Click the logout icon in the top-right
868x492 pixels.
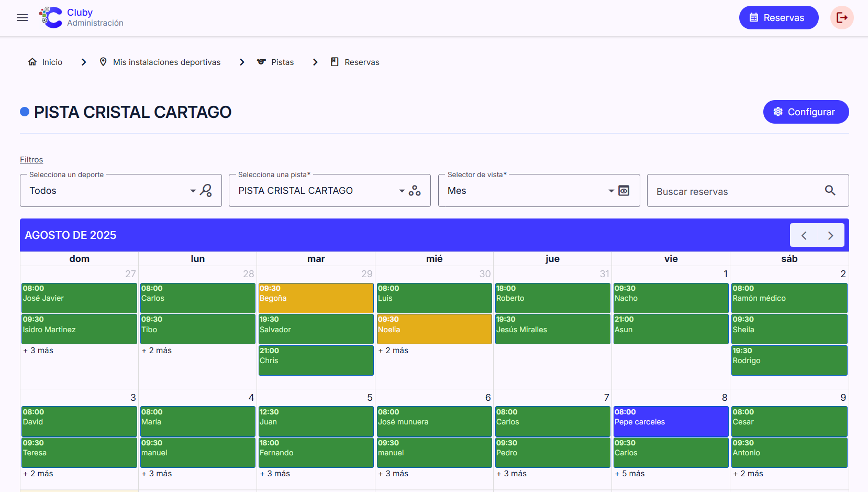(842, 17)
